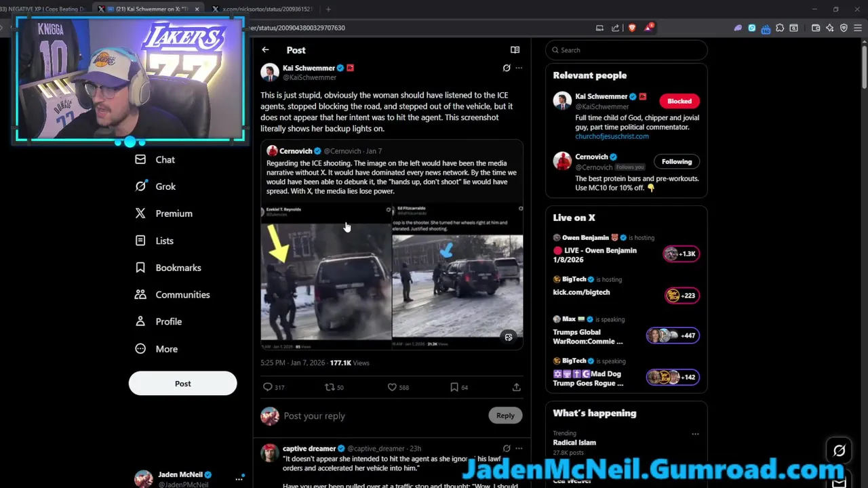Open Cernovich profile in Relevant people

coord(591,157)
